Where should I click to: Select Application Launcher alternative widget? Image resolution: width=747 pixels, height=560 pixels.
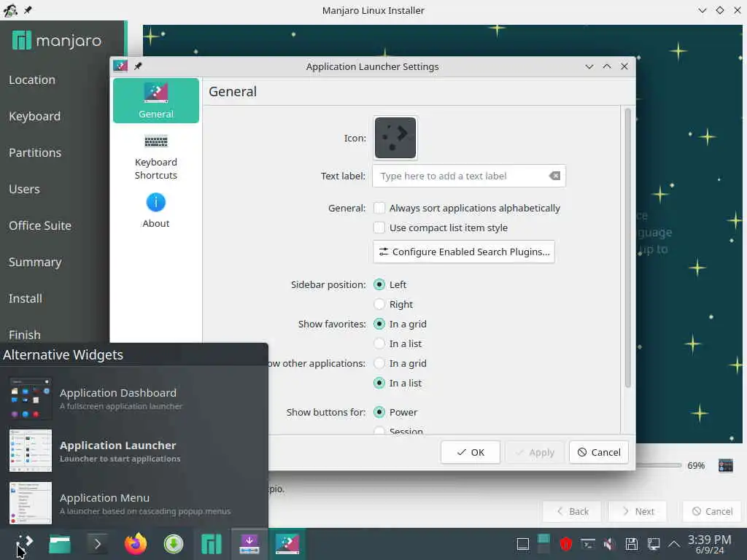pyautogui.click(x=134, y=451)
